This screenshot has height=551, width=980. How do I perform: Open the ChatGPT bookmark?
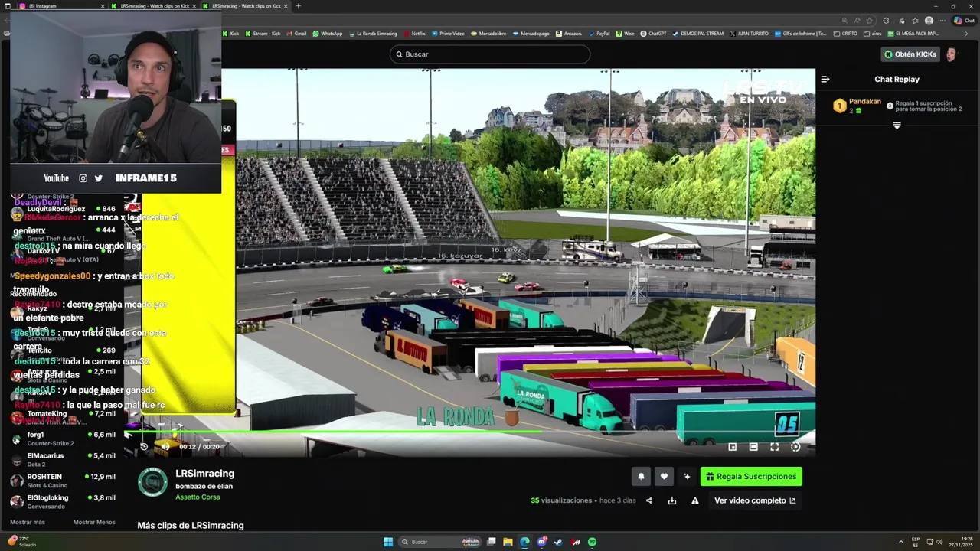(x=654, y=34)
